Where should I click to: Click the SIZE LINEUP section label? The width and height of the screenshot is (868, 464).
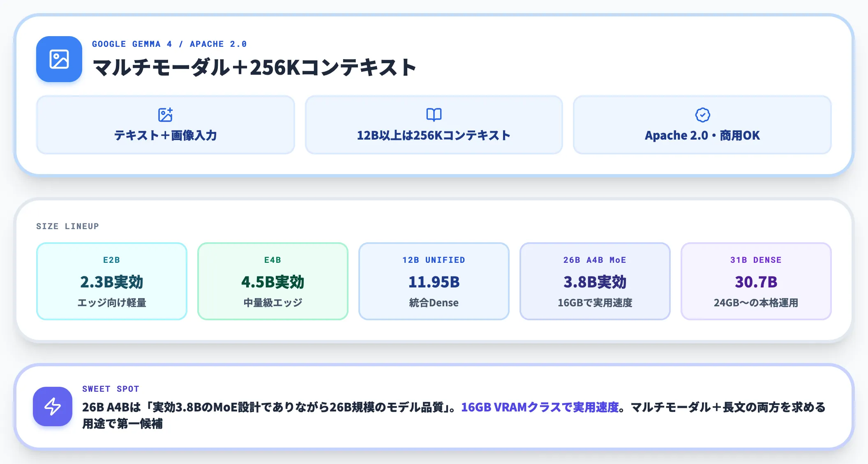tap(67, 226)
